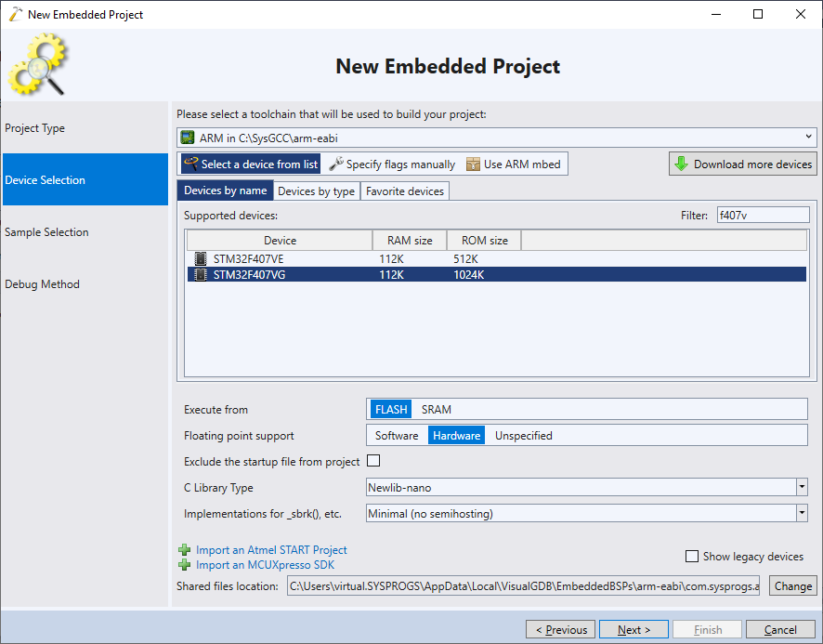823x644 pixels.
Task: Click the hammer icon in the title bar
Action: 16,14
